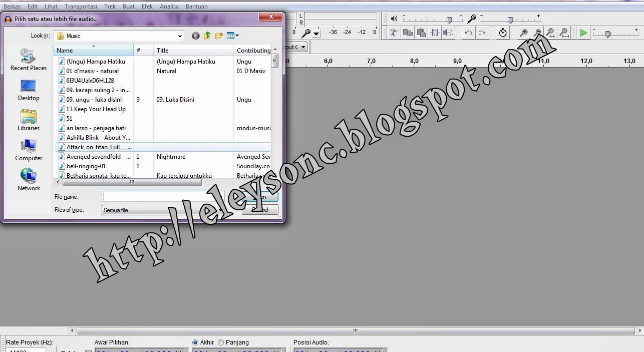644x352 pixels.
Task: Open the Trek menu
Action: pyautogui.click(x=110, y=7)
